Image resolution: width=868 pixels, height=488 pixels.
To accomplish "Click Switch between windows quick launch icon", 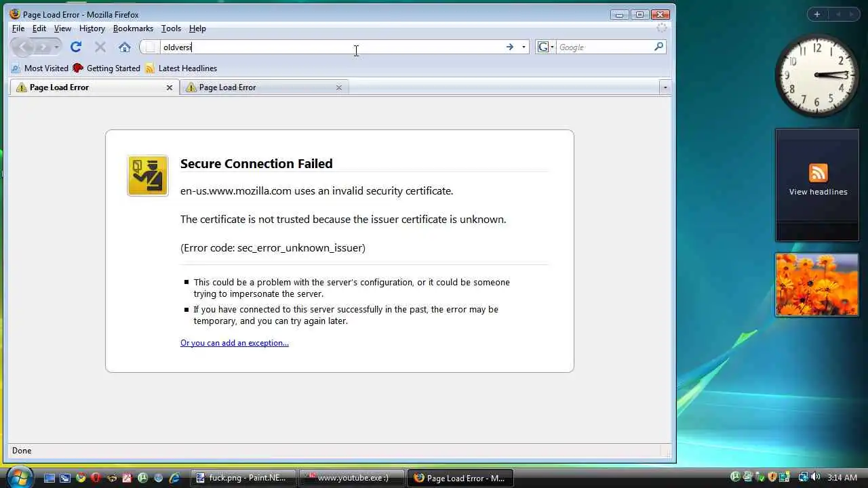I will [x=65, y=478].
